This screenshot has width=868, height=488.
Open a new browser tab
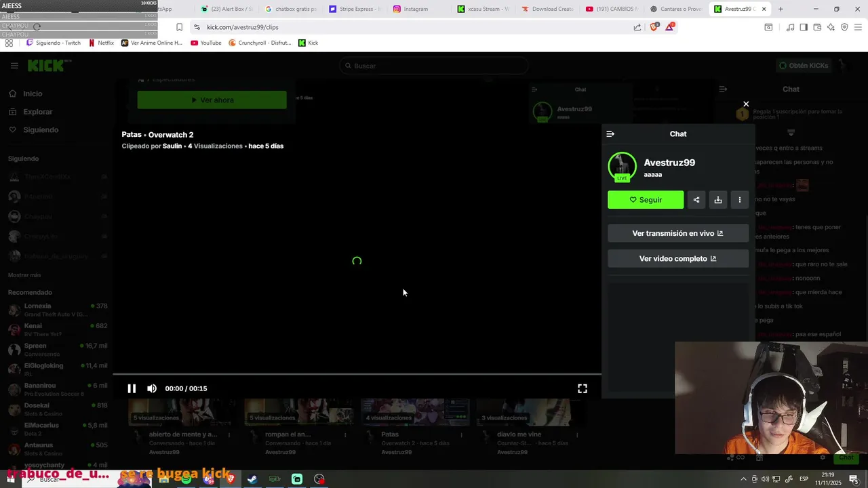[781, 9]
